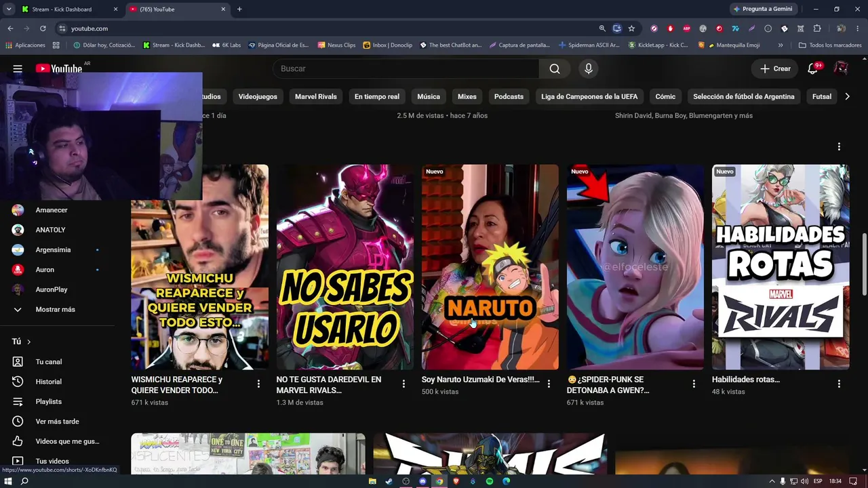Open the Shorts shelf three-dot menu
This screenshot has height=488, width=868.
point(839,146)
